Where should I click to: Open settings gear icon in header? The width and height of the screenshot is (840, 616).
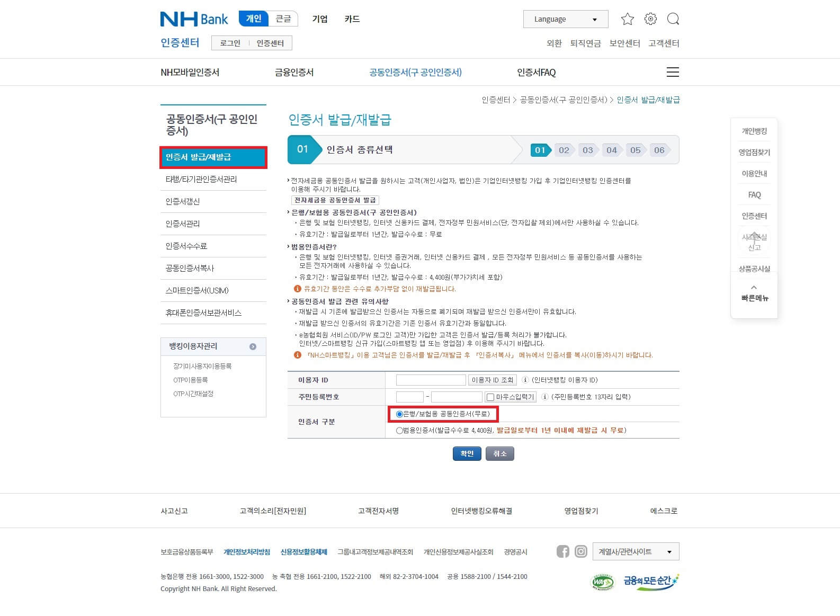(x=650, y=19)
